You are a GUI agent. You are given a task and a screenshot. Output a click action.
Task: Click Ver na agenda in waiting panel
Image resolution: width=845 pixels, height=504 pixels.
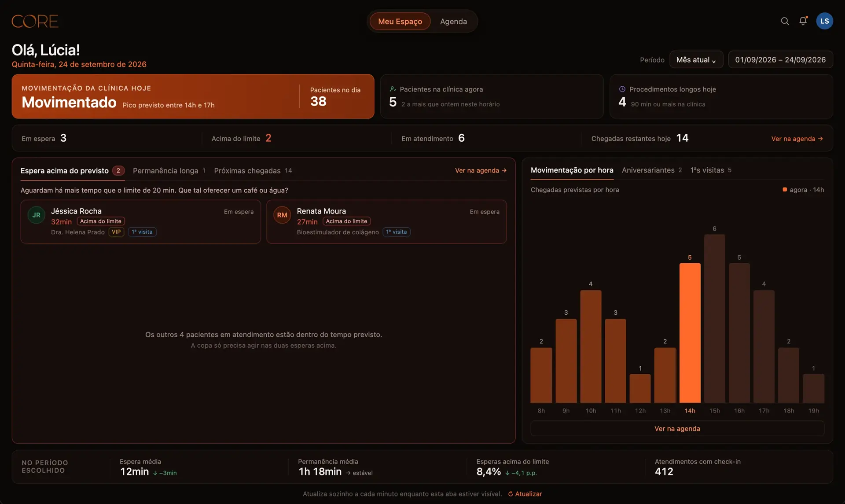[x=481, y=170]
